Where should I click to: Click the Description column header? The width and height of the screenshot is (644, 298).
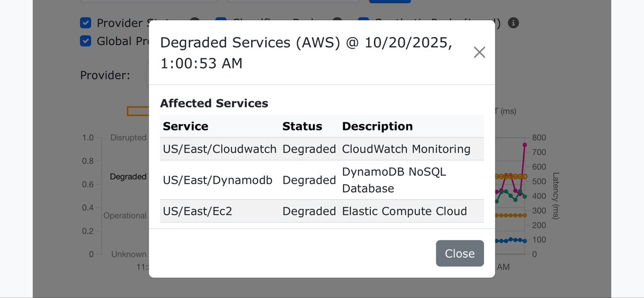click(x=377, y=126)
